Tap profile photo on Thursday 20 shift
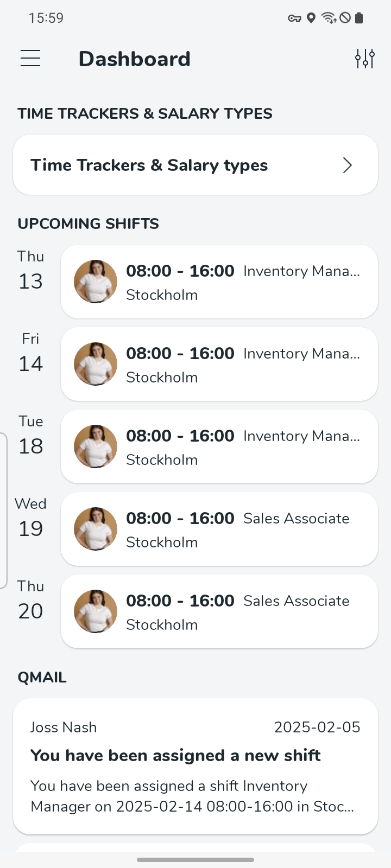The height and width of the screenshot is (868, 391). pos(96,611)
